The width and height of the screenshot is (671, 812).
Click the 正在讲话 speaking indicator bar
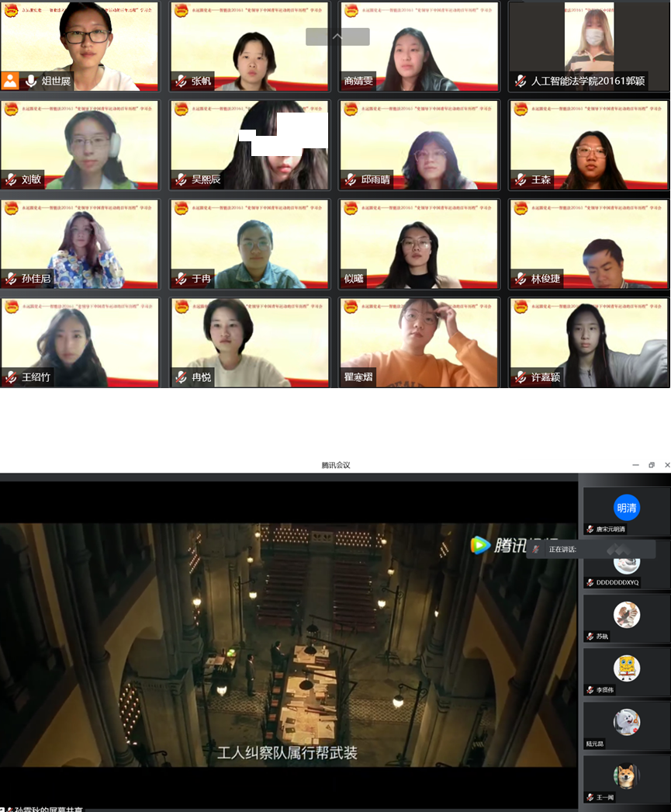pos(591,550)
